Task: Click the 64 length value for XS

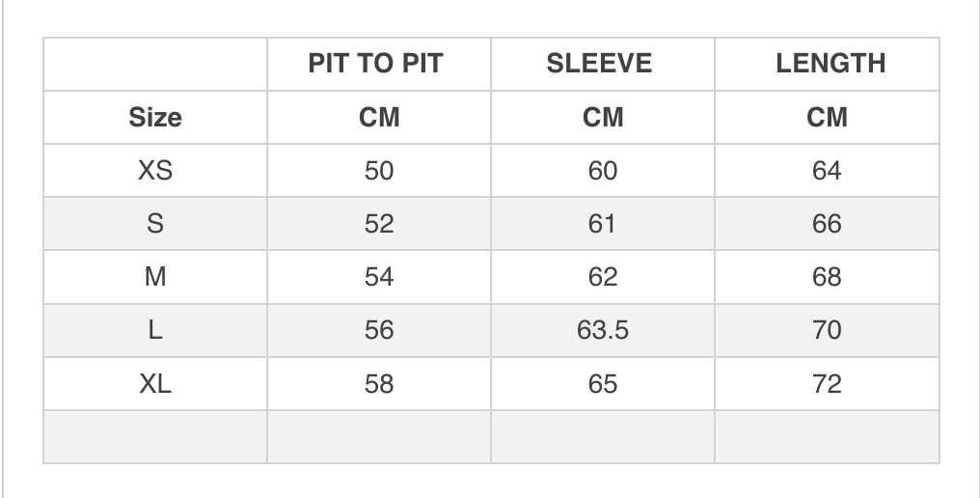Action: pos(827,170)
